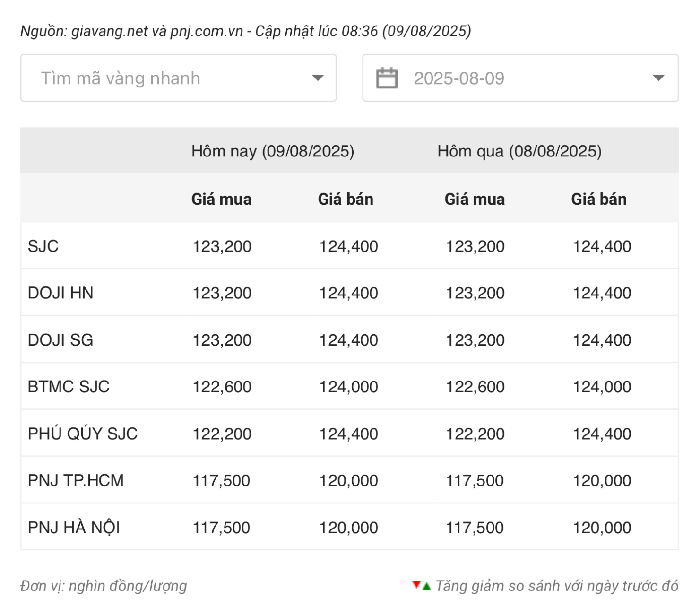Viewport: 700px width, 616px height.
Task: Click SJC today's selling price 124,400
Action: point(348,246)
